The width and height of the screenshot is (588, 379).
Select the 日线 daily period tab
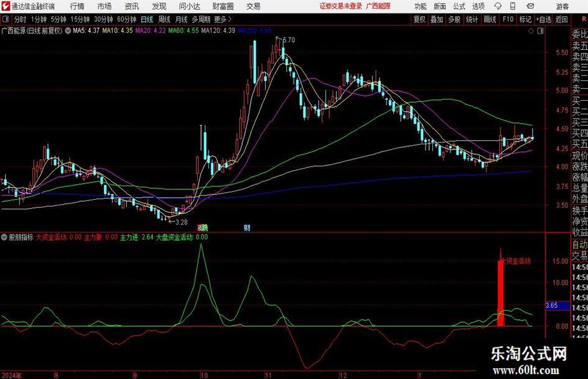[147, 19]
